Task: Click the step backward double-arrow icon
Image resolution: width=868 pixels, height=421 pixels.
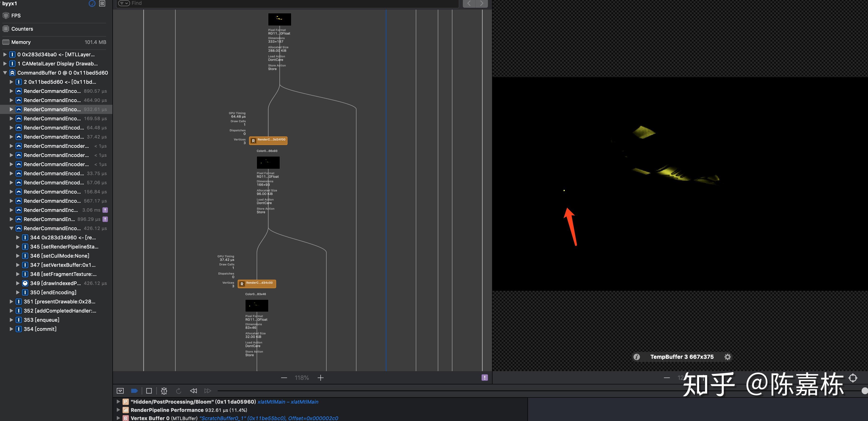Action: [x=193, y=391]
